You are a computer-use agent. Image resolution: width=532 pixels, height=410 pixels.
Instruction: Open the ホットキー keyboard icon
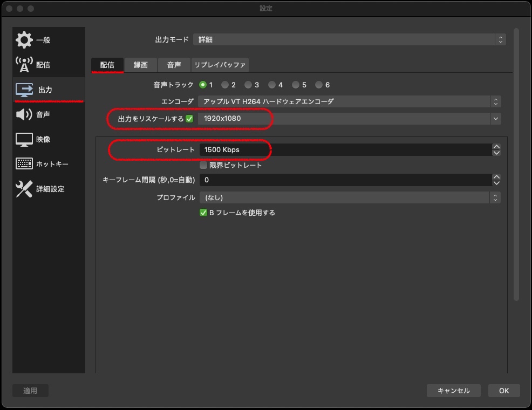coord(24,164)
